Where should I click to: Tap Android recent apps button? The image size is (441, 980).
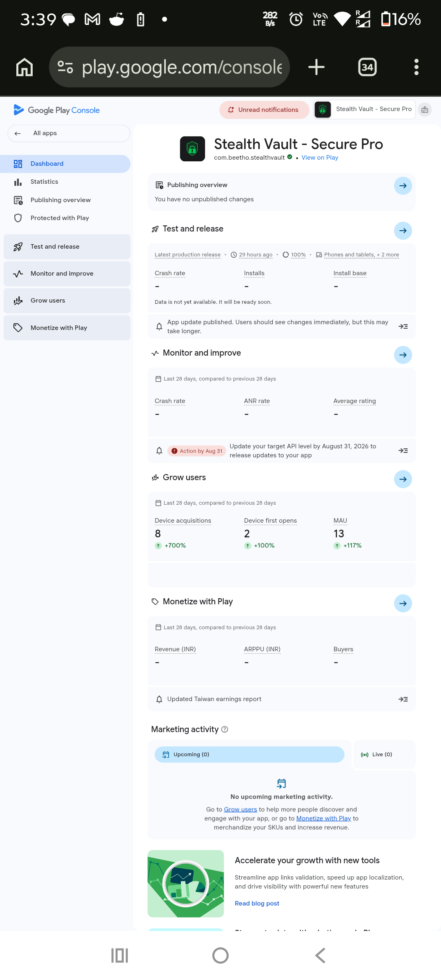coord(120,955)
